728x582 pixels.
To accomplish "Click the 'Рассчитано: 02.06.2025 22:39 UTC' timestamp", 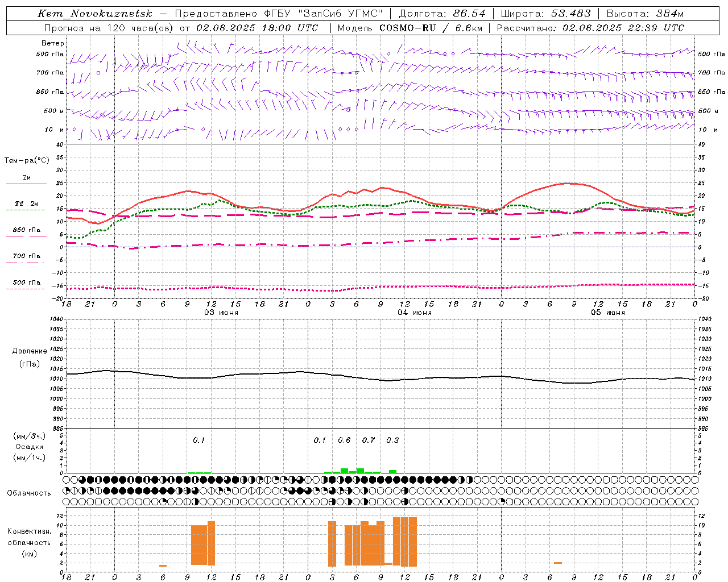I will click(590, 28).
